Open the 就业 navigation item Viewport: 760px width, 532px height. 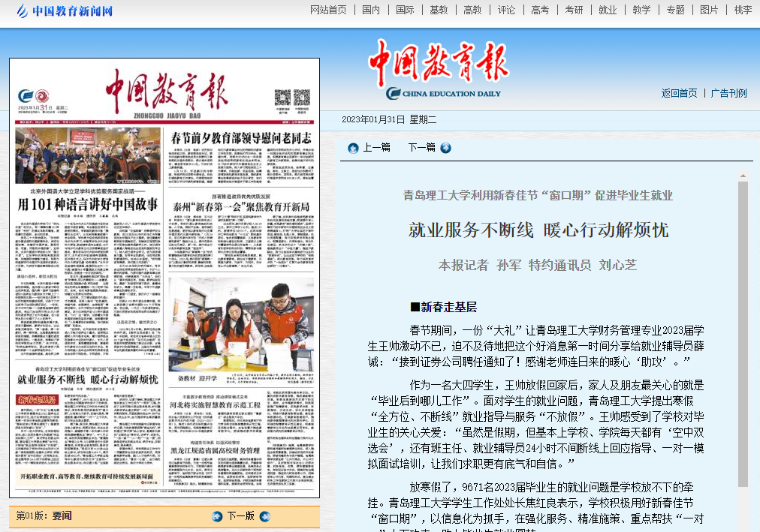pos(608,10)
